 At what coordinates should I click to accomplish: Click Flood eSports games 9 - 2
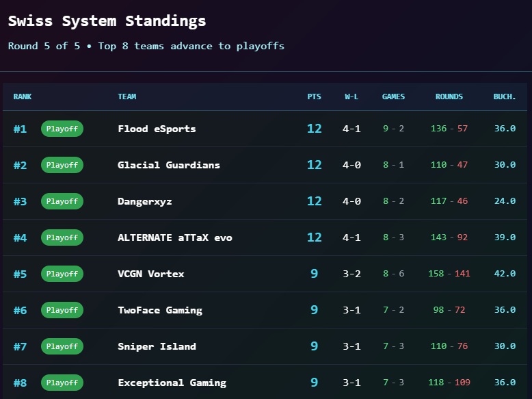tap(394, 129)
